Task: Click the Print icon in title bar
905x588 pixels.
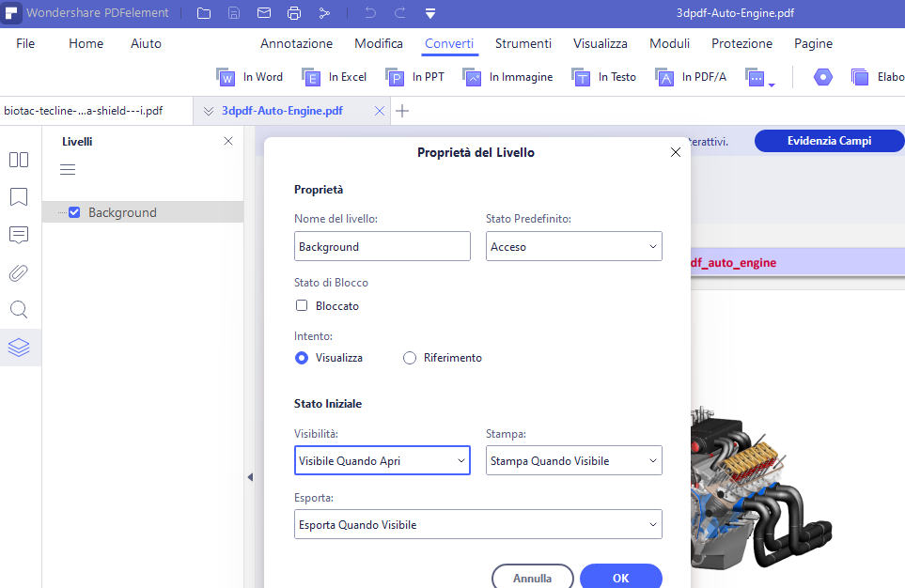Action: click(294, 13)
